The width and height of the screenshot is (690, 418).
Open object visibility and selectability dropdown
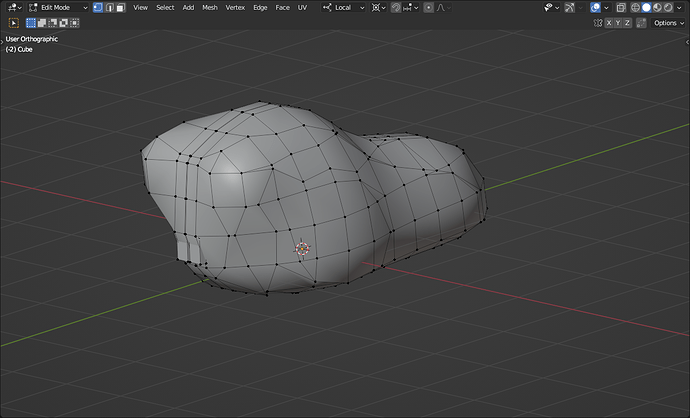551,7
